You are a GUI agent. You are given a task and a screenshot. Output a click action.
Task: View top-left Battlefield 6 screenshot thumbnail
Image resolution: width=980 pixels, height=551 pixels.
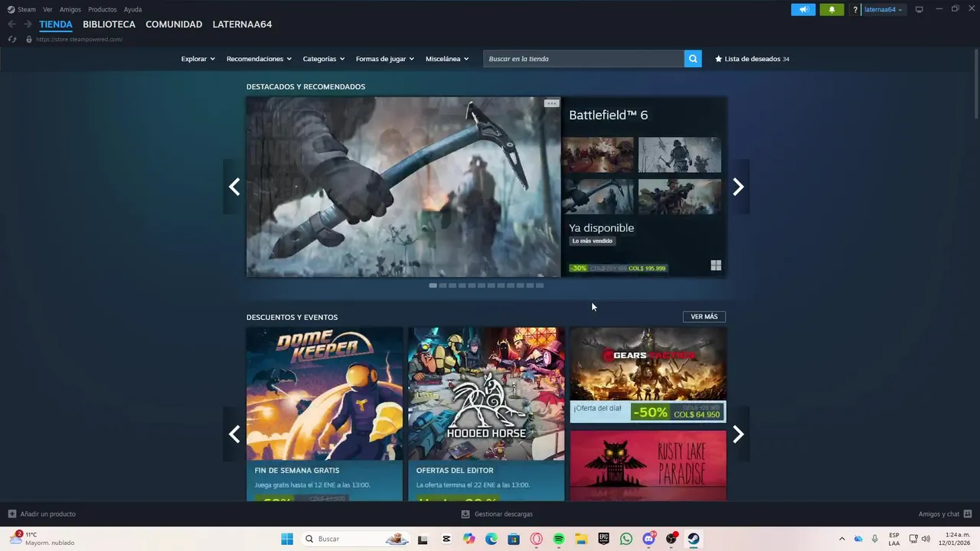tap(598, 155)
